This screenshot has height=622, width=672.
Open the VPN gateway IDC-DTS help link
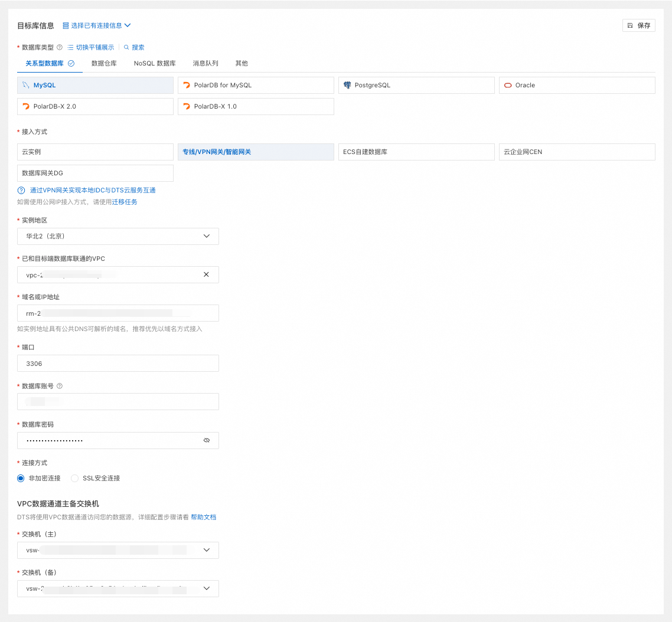pos(93,190)
